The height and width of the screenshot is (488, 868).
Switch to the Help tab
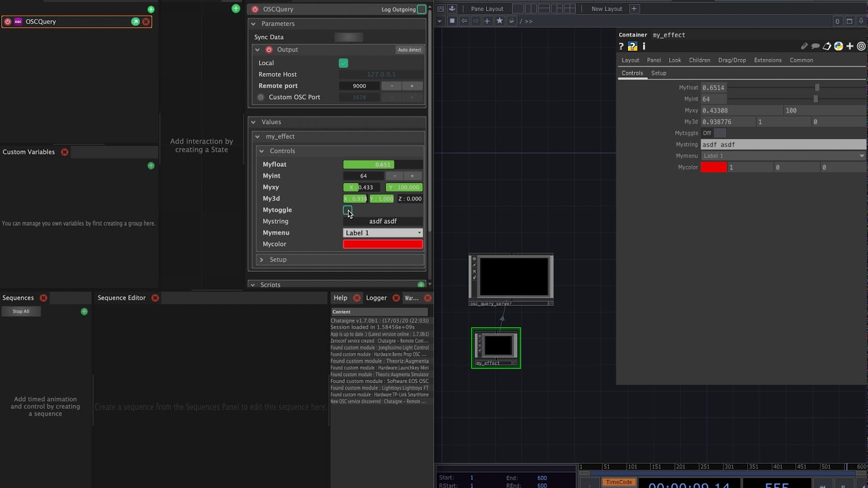click(340, 298)
